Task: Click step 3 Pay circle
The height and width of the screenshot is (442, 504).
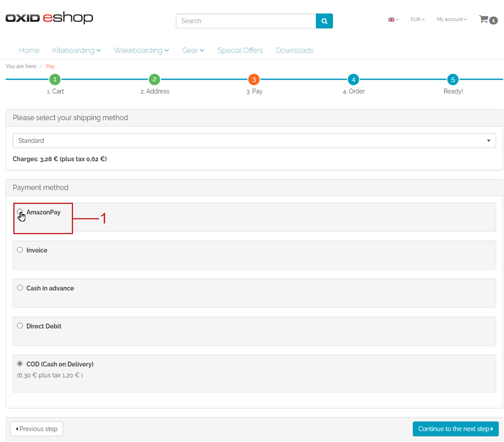Action: tap(254, 79)
